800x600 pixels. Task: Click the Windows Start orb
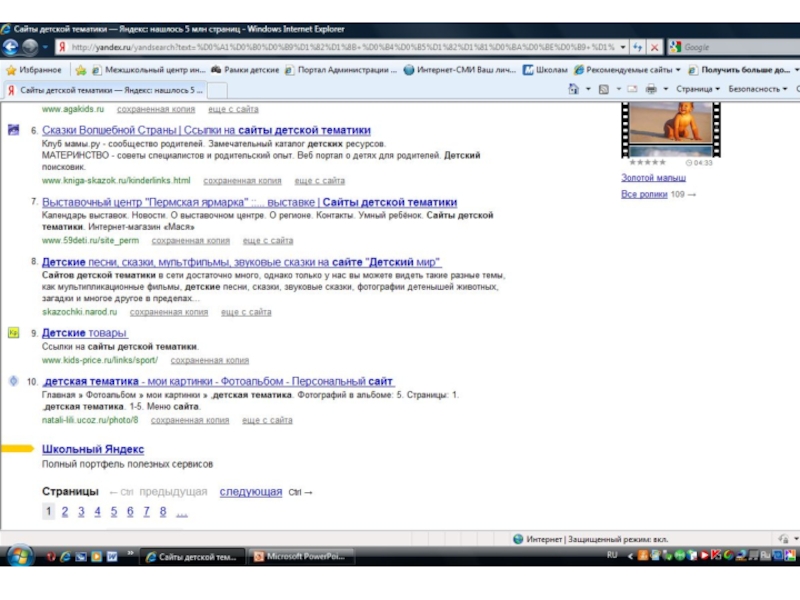pyautogui.click(x=19, y=556)
